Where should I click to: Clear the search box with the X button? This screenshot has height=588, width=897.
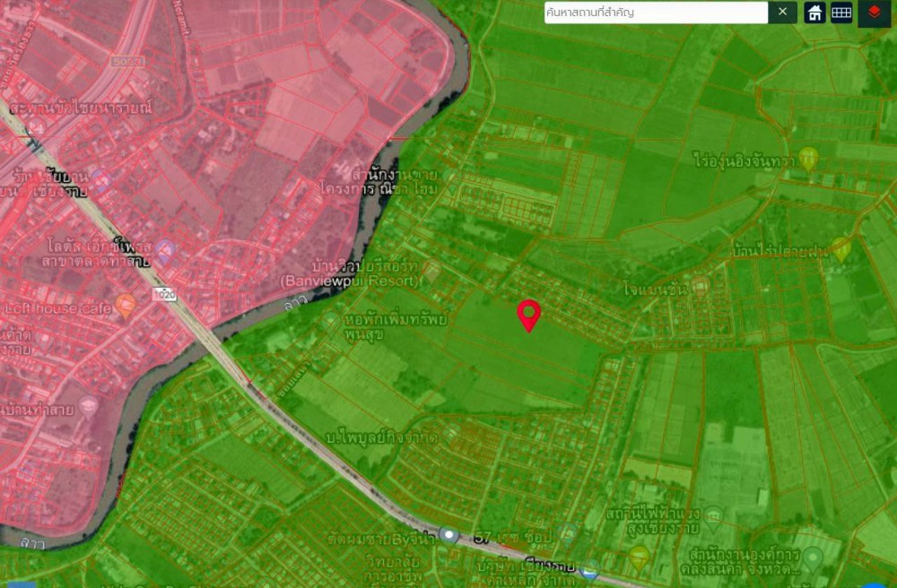tap(782, 13)
